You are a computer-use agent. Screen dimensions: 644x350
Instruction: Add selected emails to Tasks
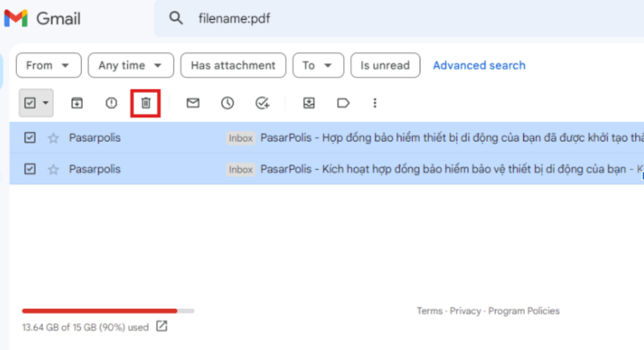pyautogui.click(x=262, y=103)
